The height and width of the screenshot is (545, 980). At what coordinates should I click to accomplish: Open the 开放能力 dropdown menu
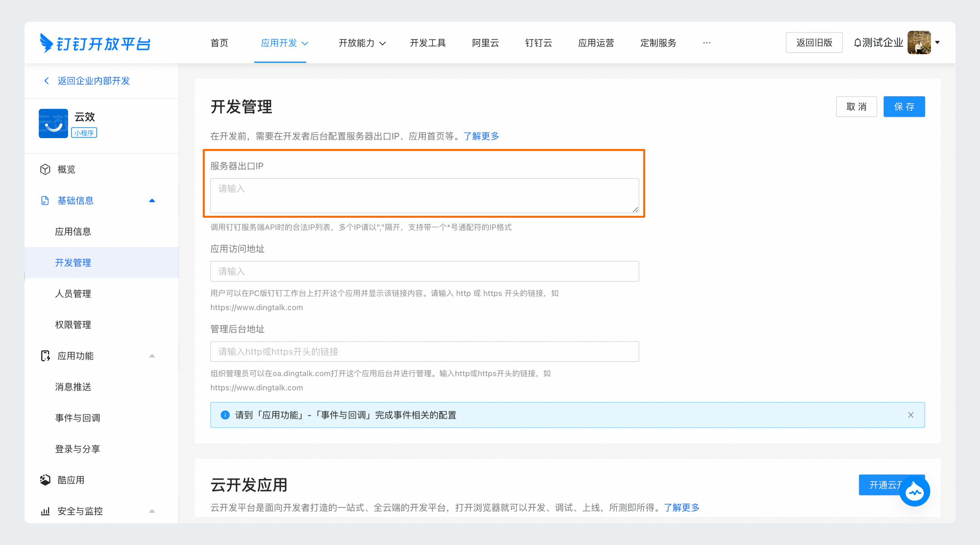pos(362,43)
